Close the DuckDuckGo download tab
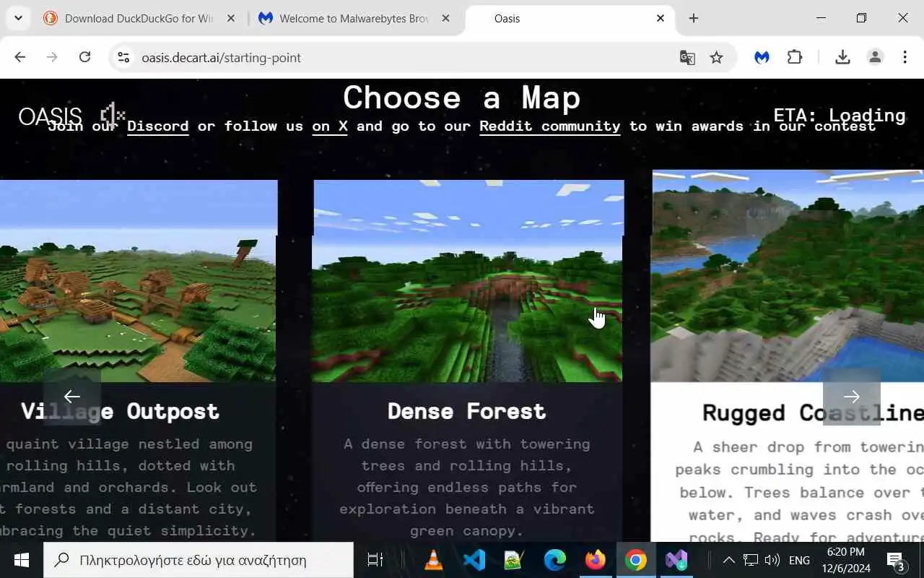Image resolution: width=924 pixels, height=578 pixels. (x=231, y=18)
